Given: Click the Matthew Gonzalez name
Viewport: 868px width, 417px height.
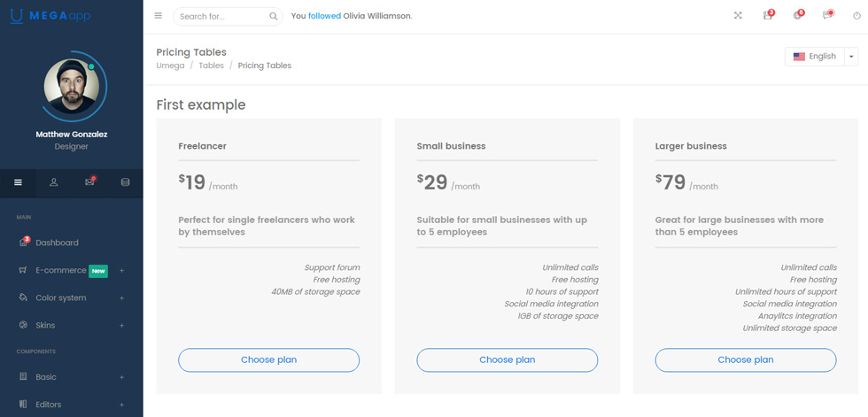Looking at the screenshot, I should [x=72, y=135].
